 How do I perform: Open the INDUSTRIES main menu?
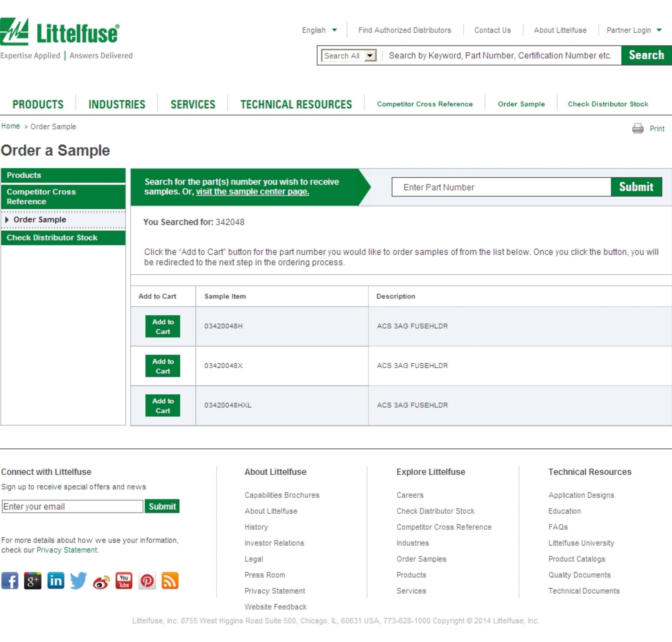pyautogui.click(x=117, y=104)
